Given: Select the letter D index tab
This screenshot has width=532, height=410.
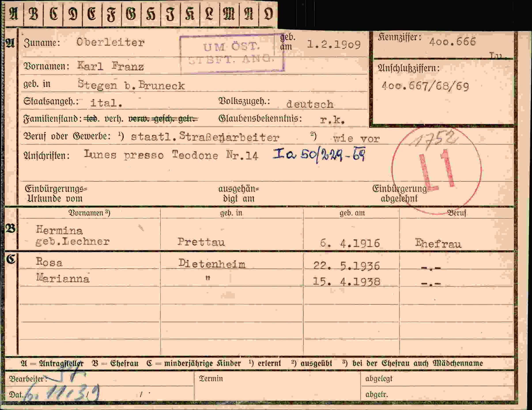Looking at the screenshot, I should coord(73,14).
